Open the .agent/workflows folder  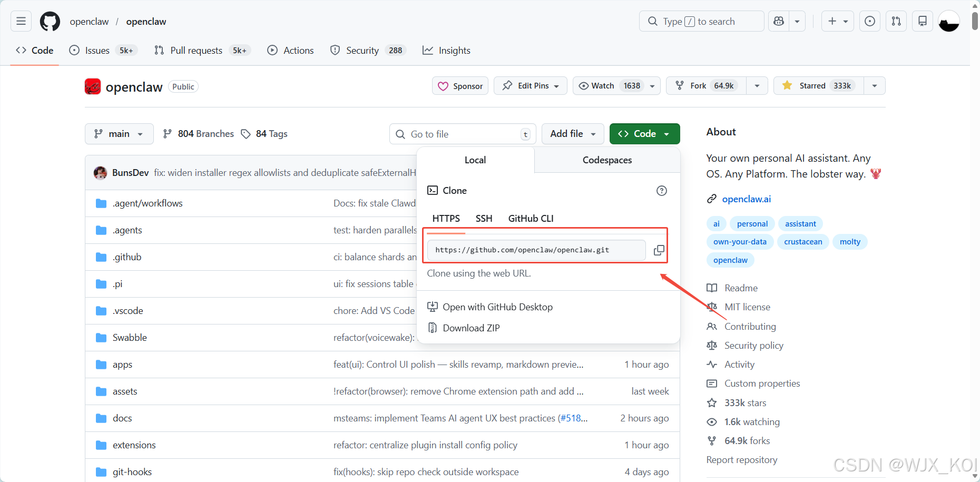[148, 203]
